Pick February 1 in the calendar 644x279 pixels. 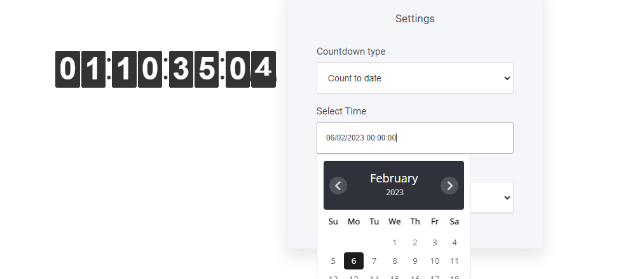coord(394,242)
